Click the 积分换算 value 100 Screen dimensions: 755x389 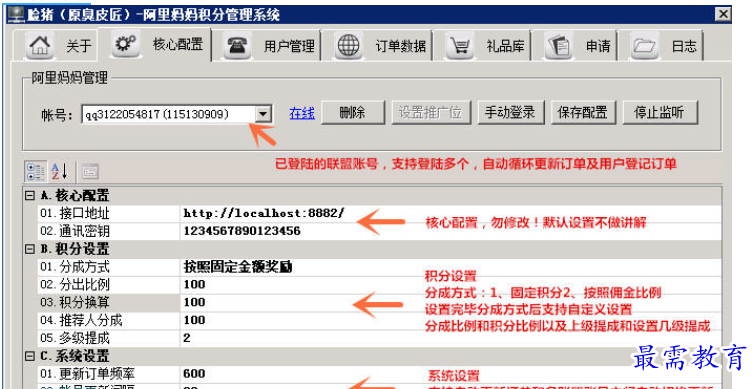point(195,302)
